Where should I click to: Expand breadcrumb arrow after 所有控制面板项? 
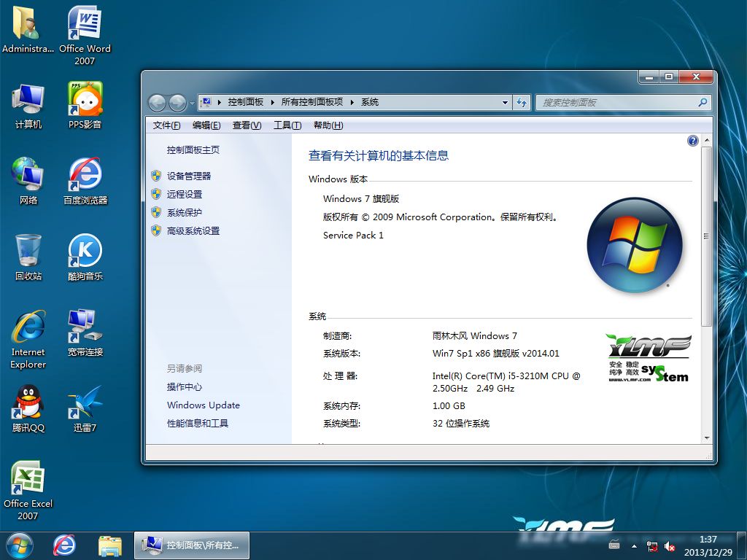[x=352, y=102]
